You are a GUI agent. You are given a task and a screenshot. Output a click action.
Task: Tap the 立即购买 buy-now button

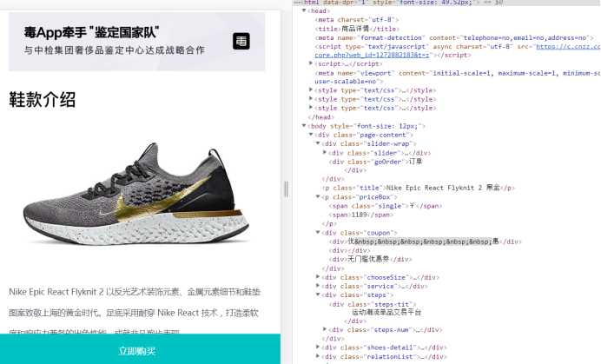pyautogui.click(x=140, y=350)
